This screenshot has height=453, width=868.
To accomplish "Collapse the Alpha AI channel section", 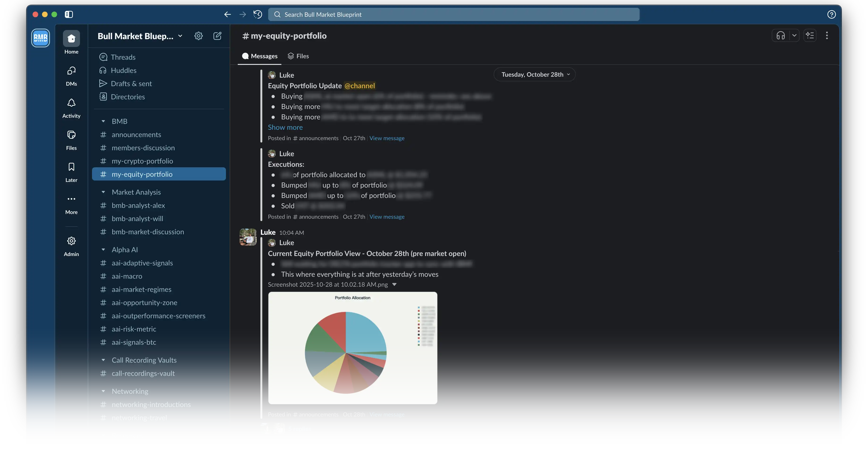I will (x=104, y=250).
